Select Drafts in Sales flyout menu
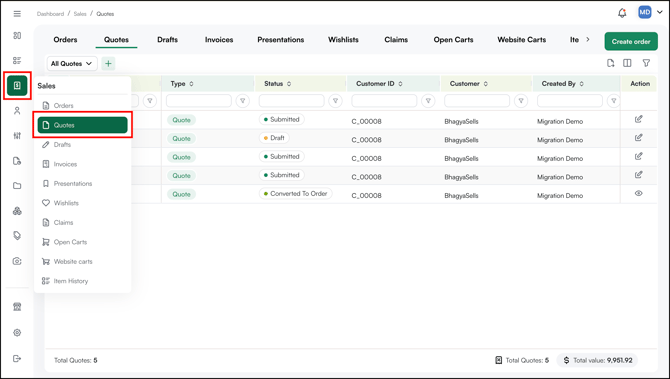 pyautogui.click(x=82, y=144)
